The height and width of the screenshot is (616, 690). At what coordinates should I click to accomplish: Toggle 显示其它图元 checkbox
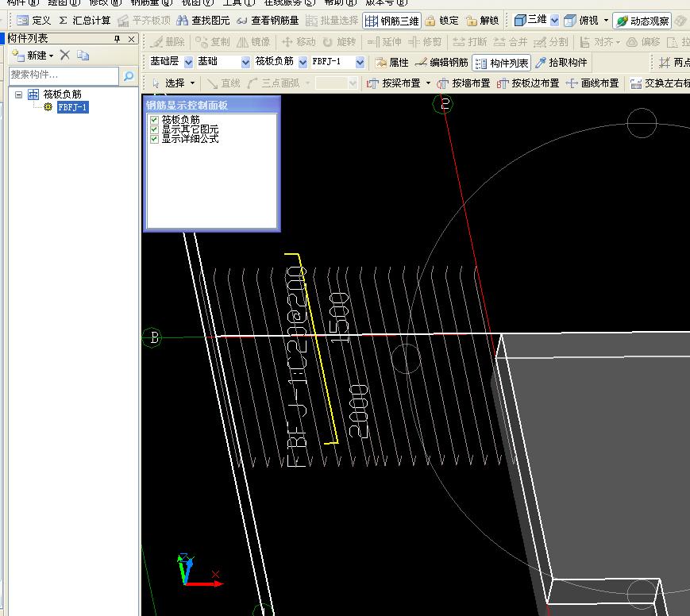click(154, 129)
